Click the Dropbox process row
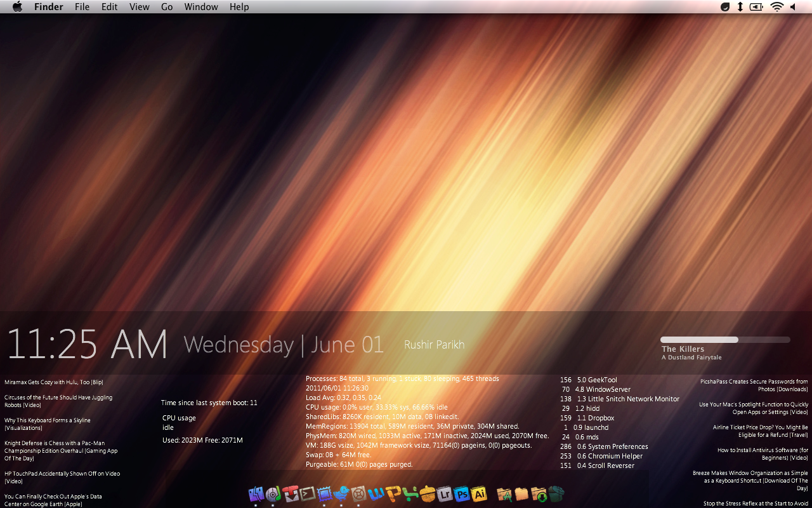This screenshot has height=508, width=812. (x=587, y=418)
